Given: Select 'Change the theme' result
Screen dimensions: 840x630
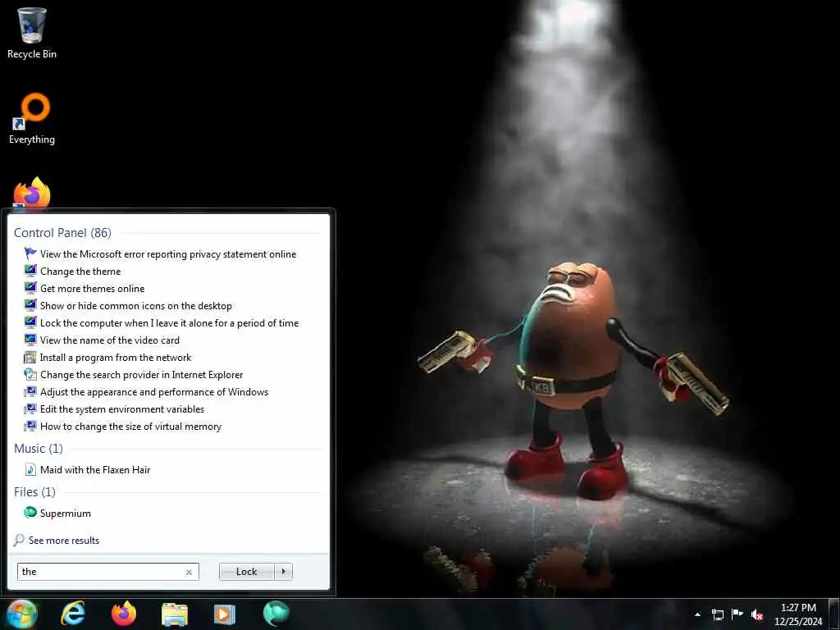Looking at the screenshot, I should (x=80, y=271).
